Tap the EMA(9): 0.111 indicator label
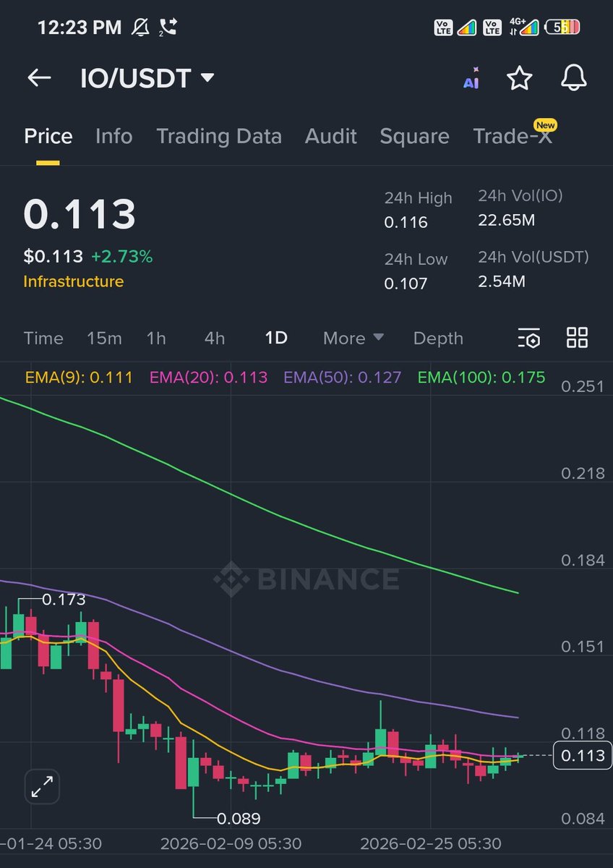 click(x=79, y=377)
